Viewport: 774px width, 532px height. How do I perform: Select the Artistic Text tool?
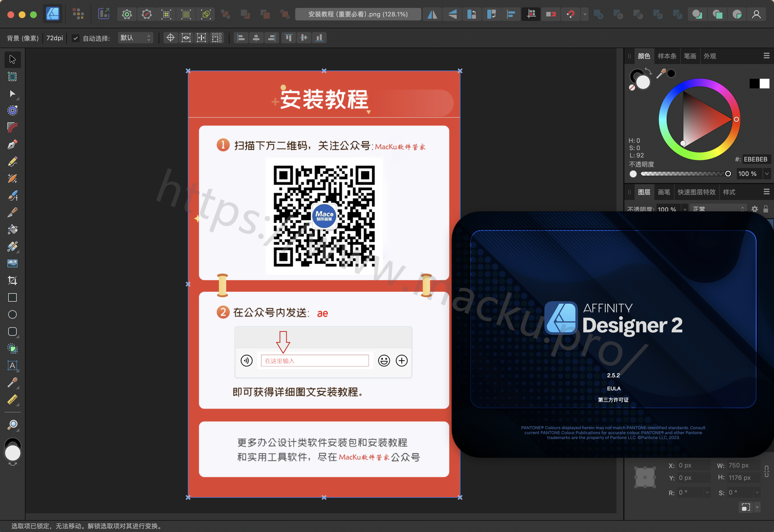click(12, 366)
